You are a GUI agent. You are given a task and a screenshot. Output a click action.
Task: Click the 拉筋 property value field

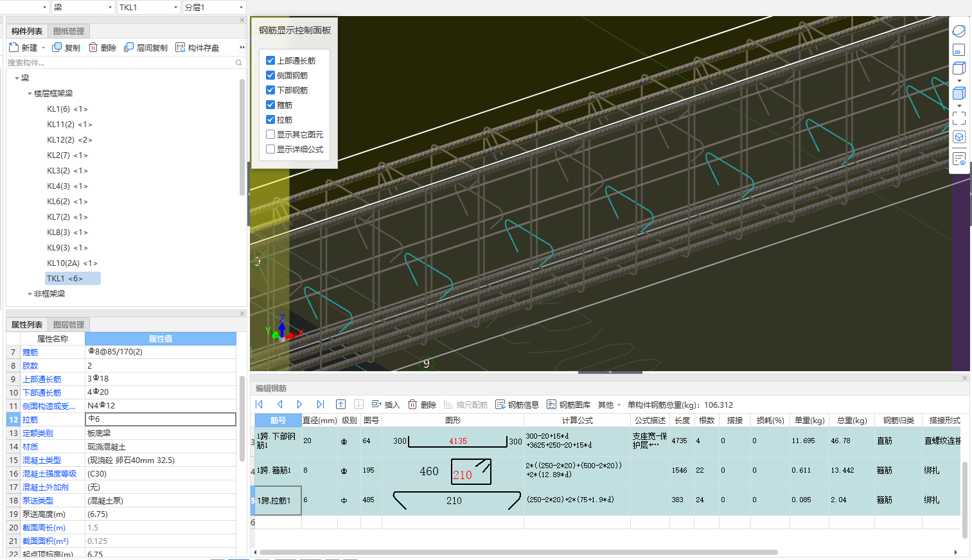161,419
